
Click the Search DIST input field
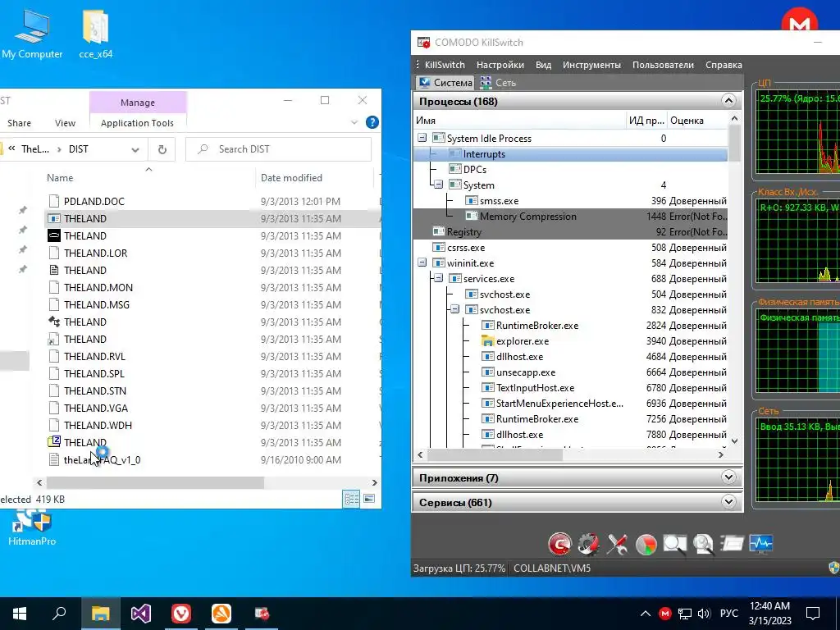tap(279, 149)
